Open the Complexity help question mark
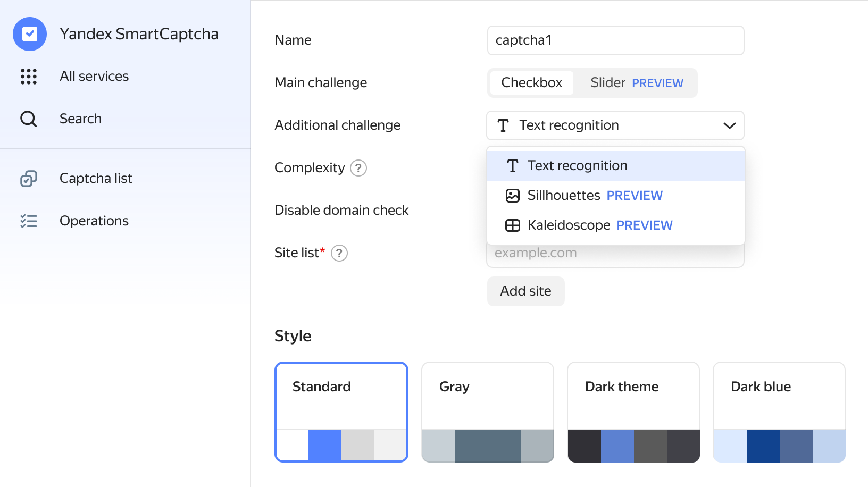Viewport: 868px width, 487px height. tap(358, 168)
